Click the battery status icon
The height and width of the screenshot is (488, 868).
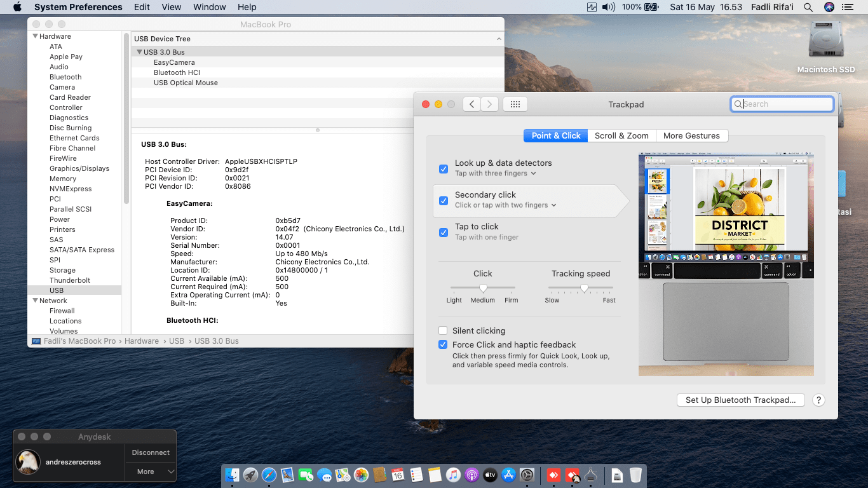[651, 7]
